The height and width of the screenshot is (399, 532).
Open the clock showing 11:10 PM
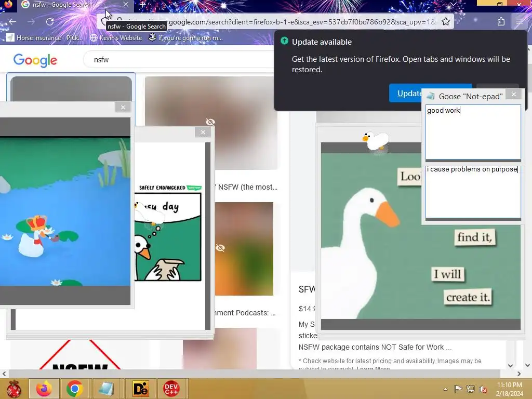509,389
